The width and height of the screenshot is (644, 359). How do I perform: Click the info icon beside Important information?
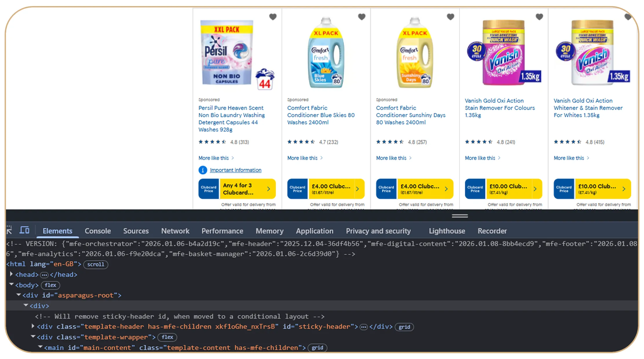click(203, 170)
